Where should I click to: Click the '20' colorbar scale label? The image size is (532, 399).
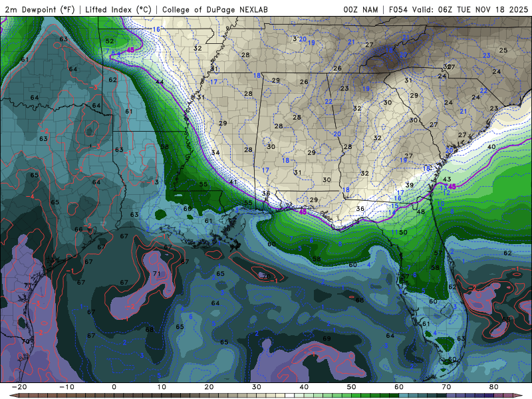tap(209, 387)
